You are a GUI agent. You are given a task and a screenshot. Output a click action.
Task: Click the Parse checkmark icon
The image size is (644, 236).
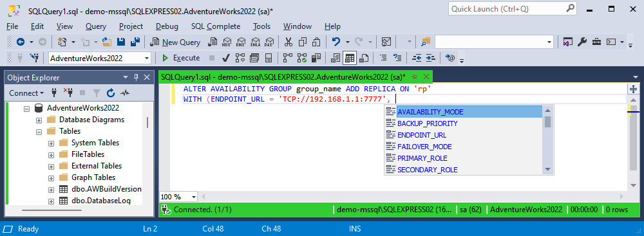225,59
